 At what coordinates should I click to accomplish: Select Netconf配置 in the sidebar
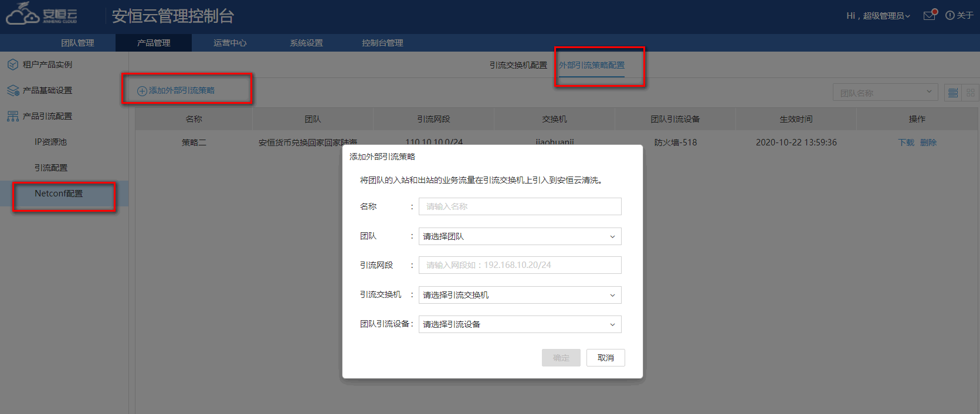(x=59, y=194)
